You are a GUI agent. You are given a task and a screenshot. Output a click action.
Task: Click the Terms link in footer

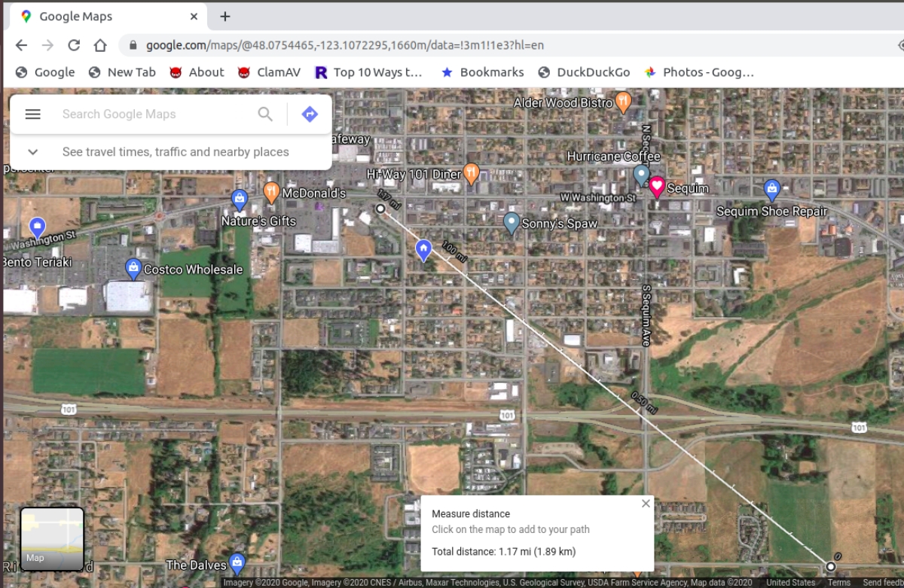pos(839,583)
